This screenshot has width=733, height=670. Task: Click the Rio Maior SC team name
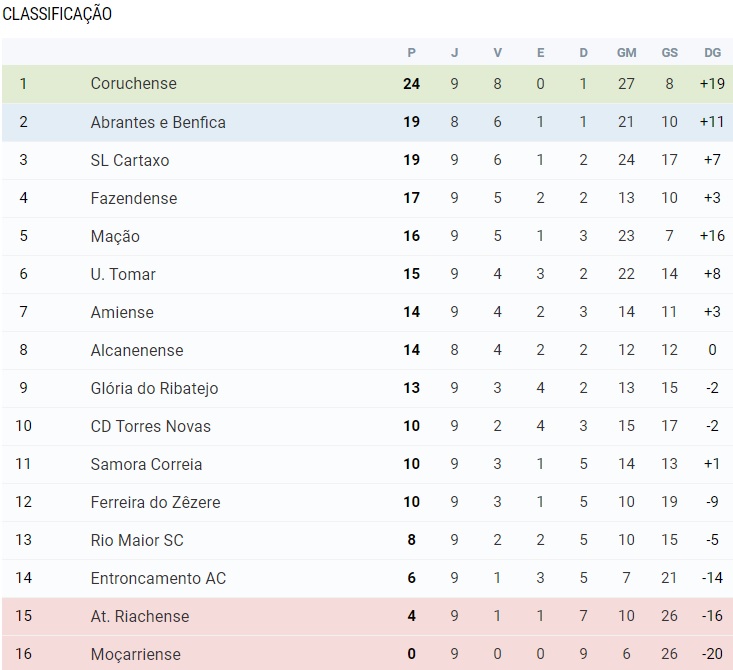click(137, 540)
